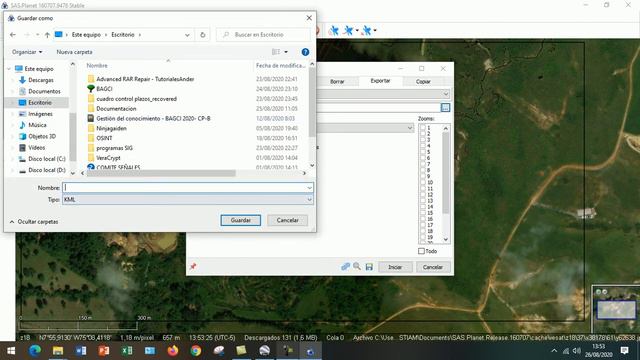The image size is (640, 360).
Task: Open Sticky Notes from the taskbar
Action: tap(241, 351)
